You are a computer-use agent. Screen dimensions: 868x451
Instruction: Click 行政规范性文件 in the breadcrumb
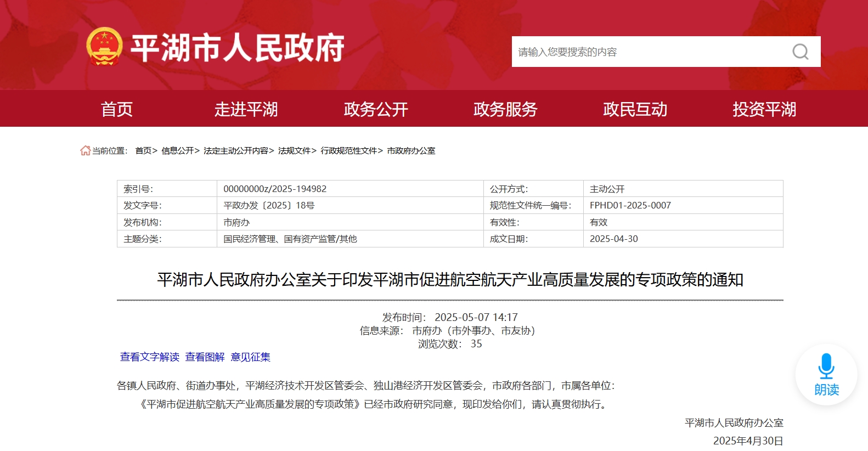click(349, 151)
